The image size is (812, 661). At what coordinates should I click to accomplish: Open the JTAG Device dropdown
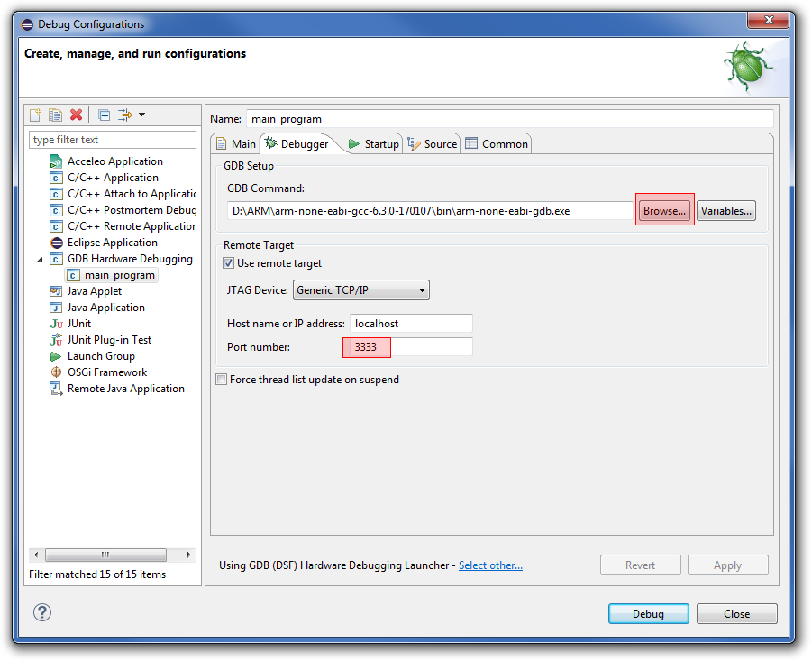point(360,290)
